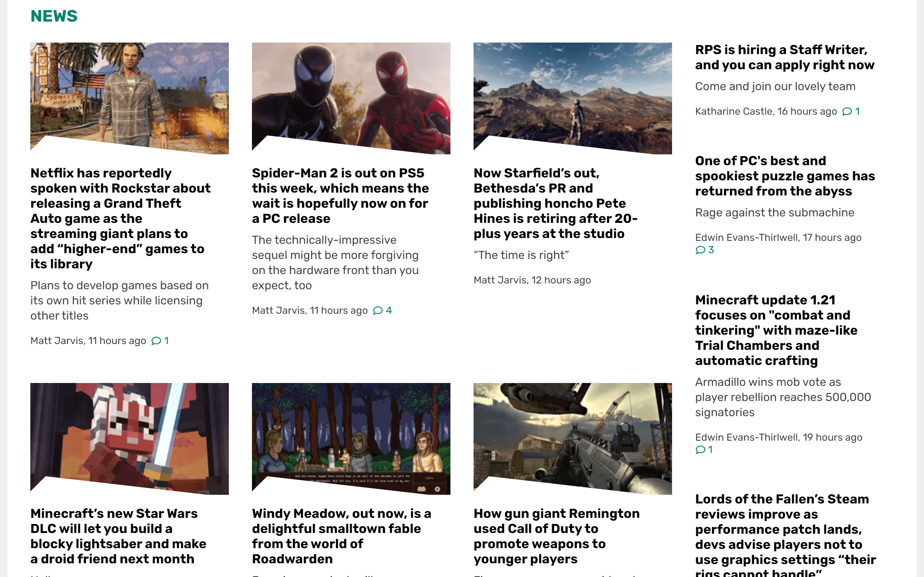This screenshot has height=577, width=924.
Task: Open the Windy Meadow Roadwarden article
Action: (341, 536)
